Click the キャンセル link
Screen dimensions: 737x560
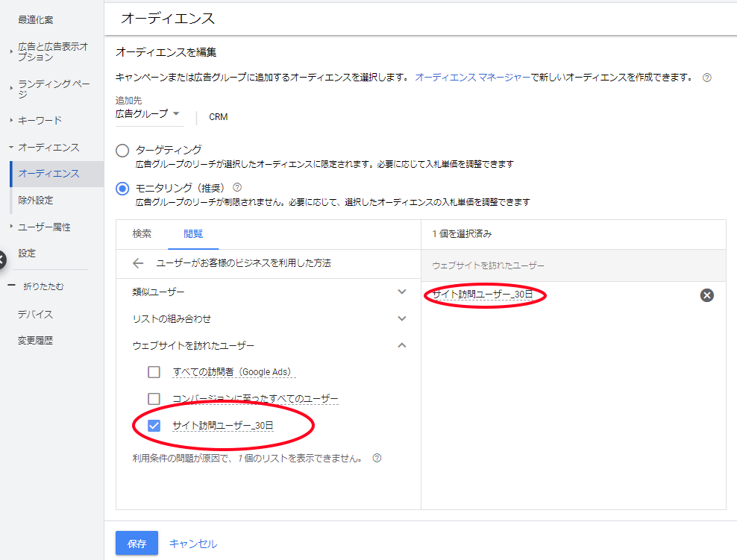[193, 544]
